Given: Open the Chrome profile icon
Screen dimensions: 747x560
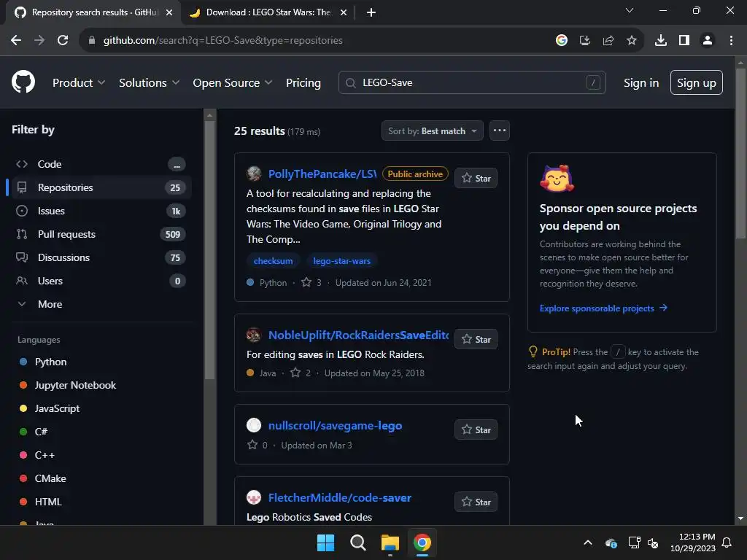Looking at the screenshot, I should click(x=707, y=41).
